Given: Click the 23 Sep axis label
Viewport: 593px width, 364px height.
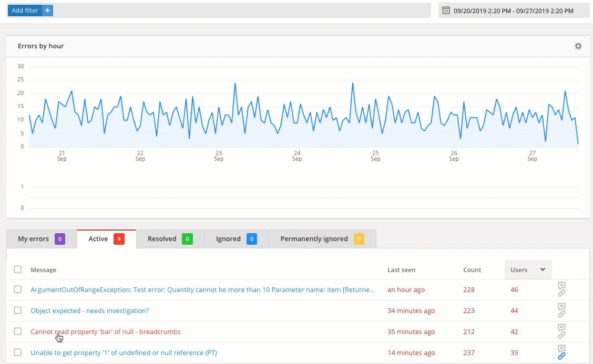Looking at the screenshot, I should 219,155.
